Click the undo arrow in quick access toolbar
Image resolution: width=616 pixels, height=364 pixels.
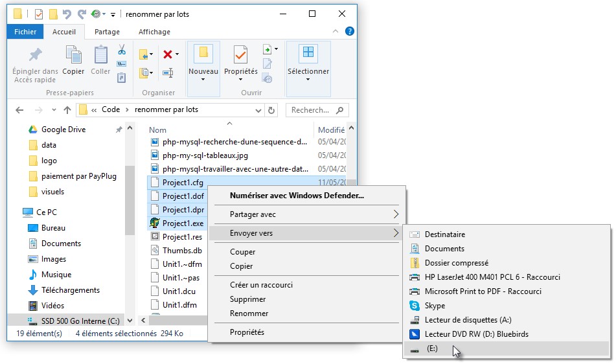click(x=67, y=14)
